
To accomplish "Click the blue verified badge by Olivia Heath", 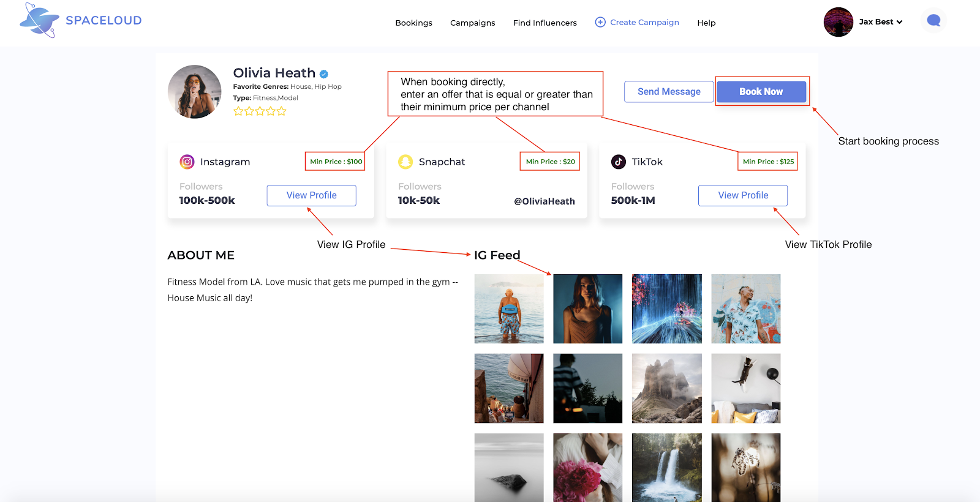I will [324, 74].
